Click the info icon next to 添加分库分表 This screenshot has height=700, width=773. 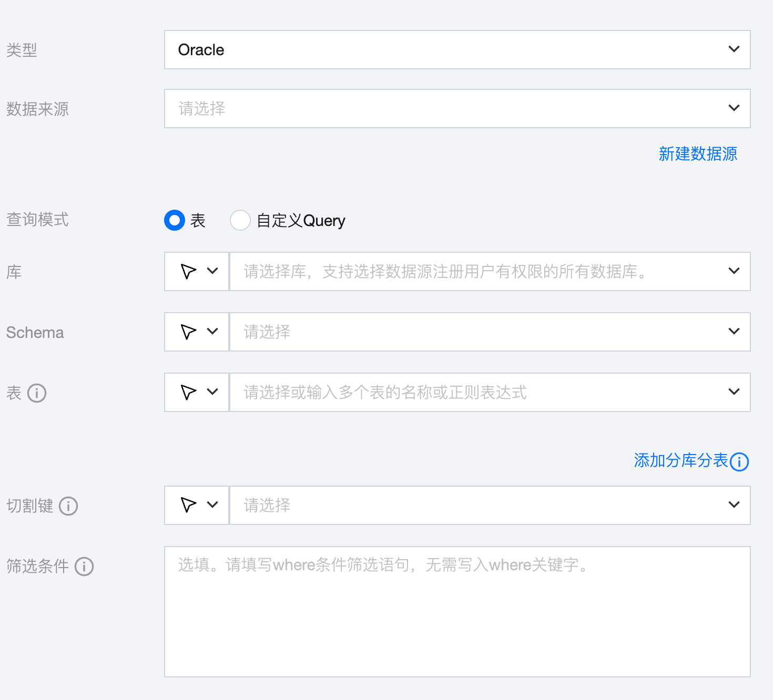coord(739,461)
